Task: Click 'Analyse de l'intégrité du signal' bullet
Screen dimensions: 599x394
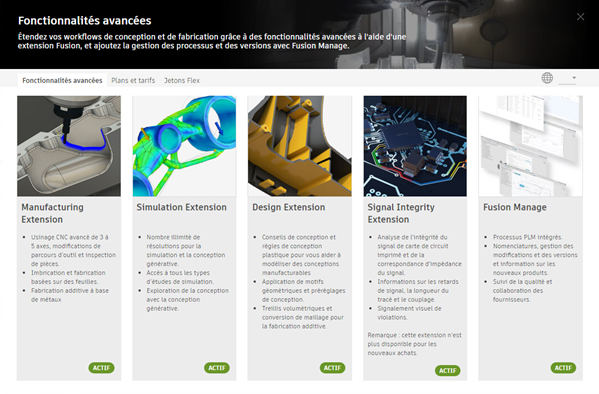Action: [x=419, y=255]
